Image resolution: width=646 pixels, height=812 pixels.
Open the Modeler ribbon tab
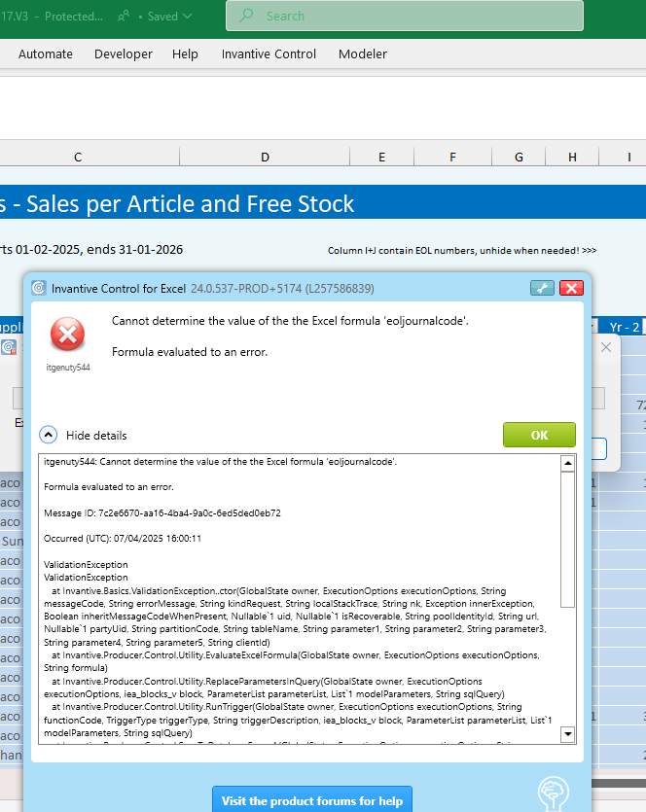tap(363, 54)
